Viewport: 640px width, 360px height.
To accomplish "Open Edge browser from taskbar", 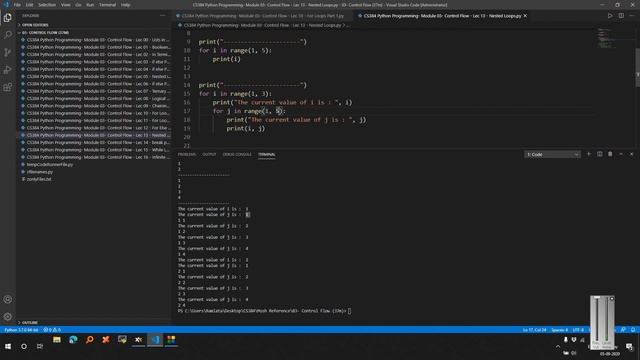I will 73,340.
